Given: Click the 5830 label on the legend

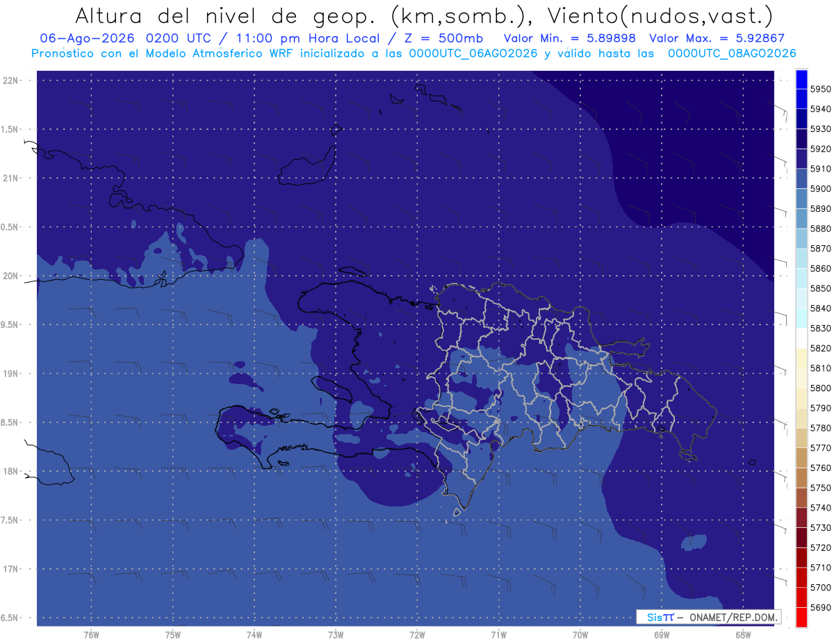Looking at the screenshot, I should [x=820, y=328].
